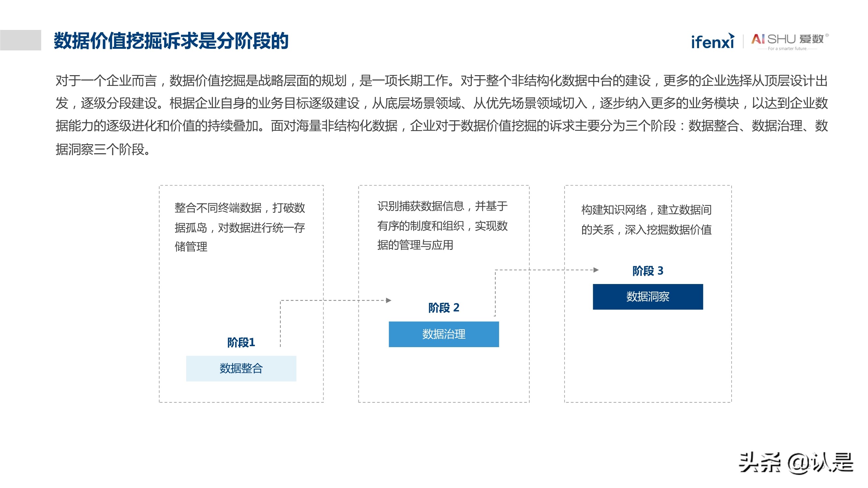Viewport: 868px width, 488px height.
Task: Click the paragraph line starting 发，逐级分段建设
Action: (442, 103)
